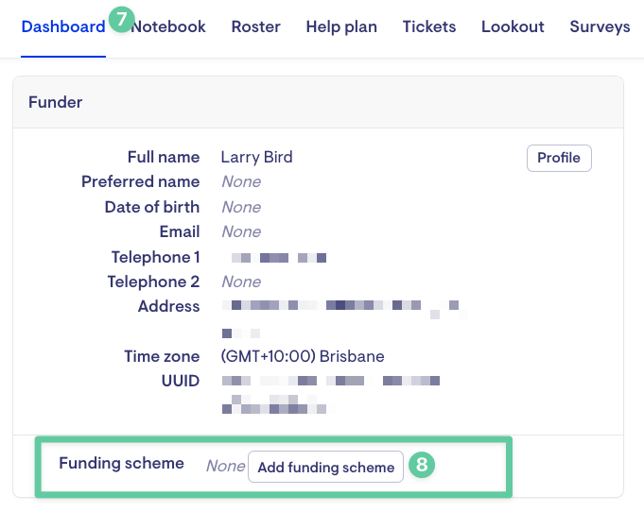
Task: Switch to the Lookout tab
Action: tap(513, 27)
